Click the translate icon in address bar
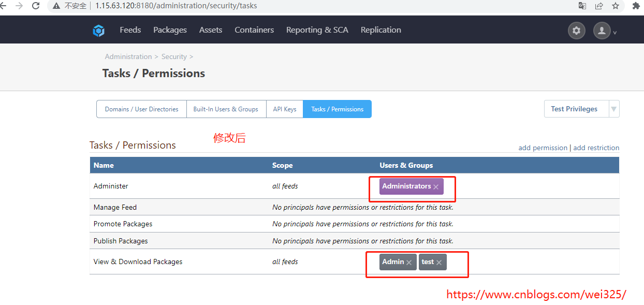This screenshot has width=644, height=305. coord(582,6)
